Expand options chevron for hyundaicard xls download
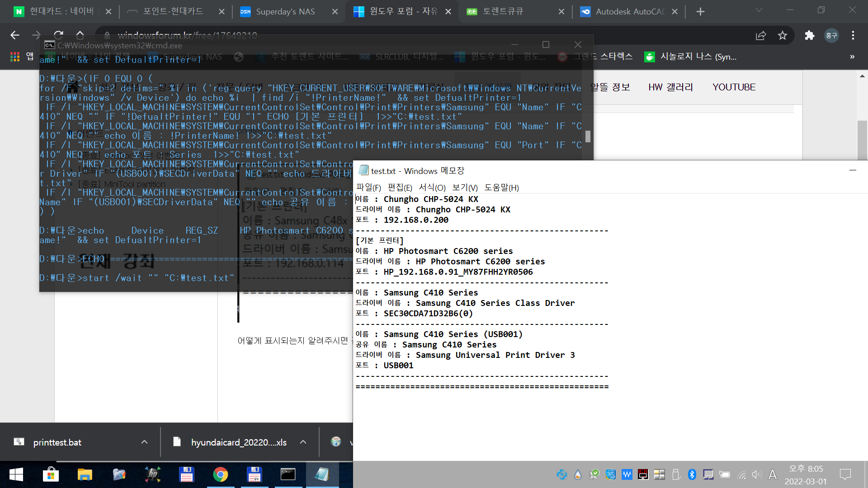Viewport: 868px width, 488px height. [x=303, y=442]
